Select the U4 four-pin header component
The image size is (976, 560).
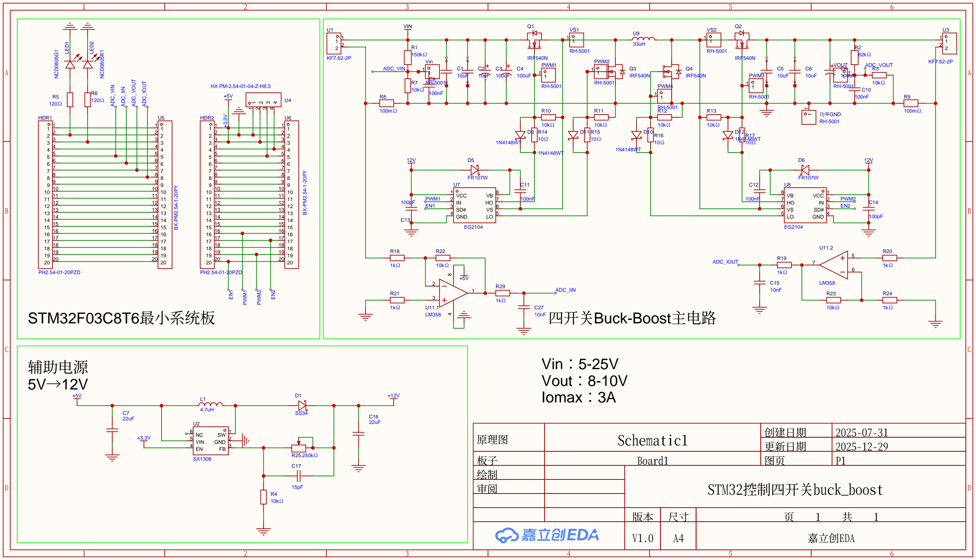[263, 100]
